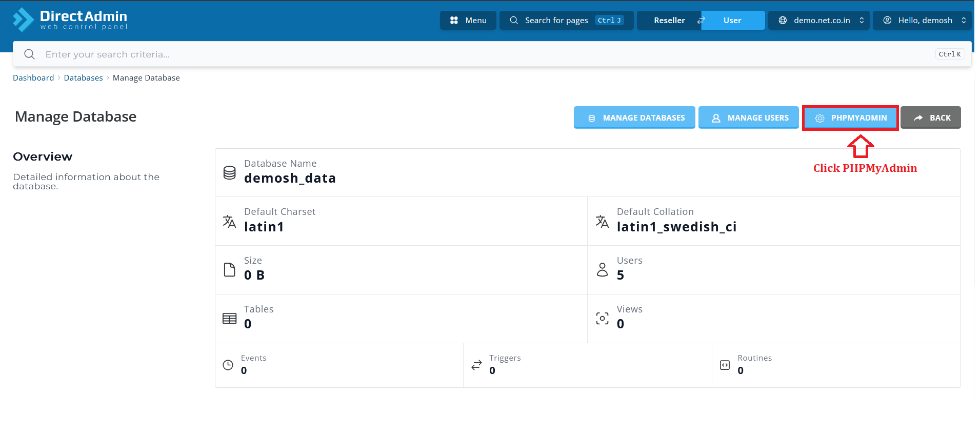
Task: Click the arrow icon on the BACK button
Action: coord(918,118)
